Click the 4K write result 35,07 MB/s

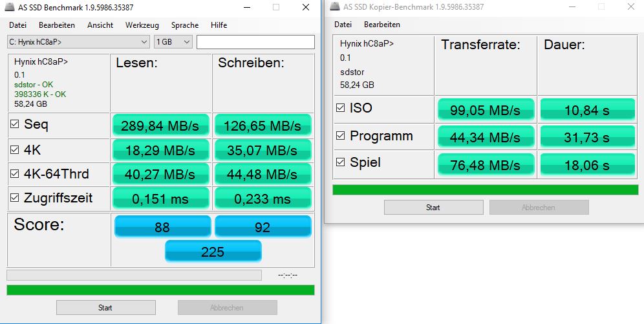tap(263, 150)
